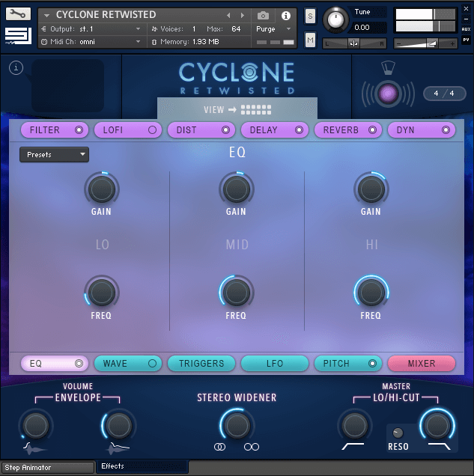Solo the instrument with S button
The width and height of the screenshot is (474, 476).
(x=311, y=16)
